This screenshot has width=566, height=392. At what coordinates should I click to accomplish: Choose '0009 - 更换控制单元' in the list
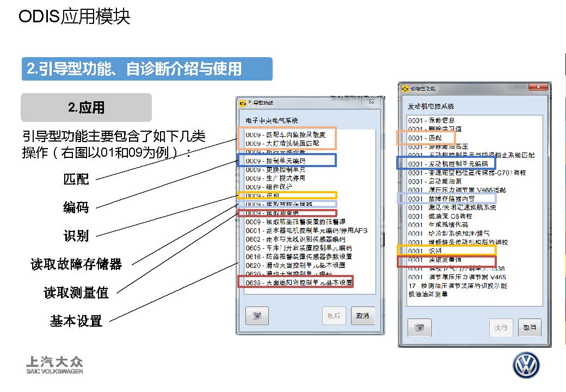pos(275,169)
